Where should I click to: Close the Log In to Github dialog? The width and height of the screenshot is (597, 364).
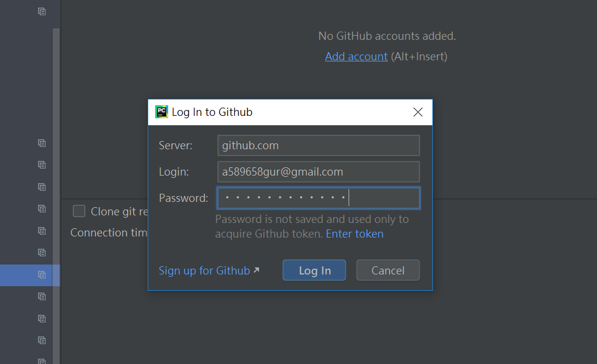coord(418,112)
